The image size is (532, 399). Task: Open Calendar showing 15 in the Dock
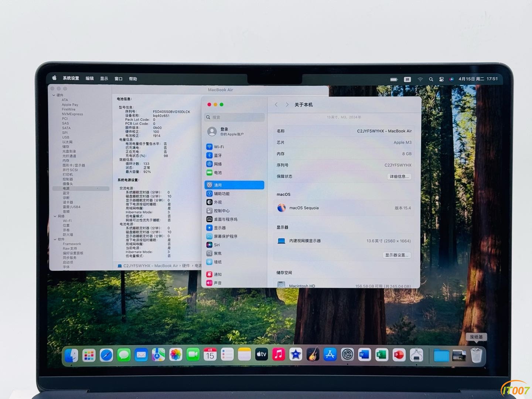(210, 355)
